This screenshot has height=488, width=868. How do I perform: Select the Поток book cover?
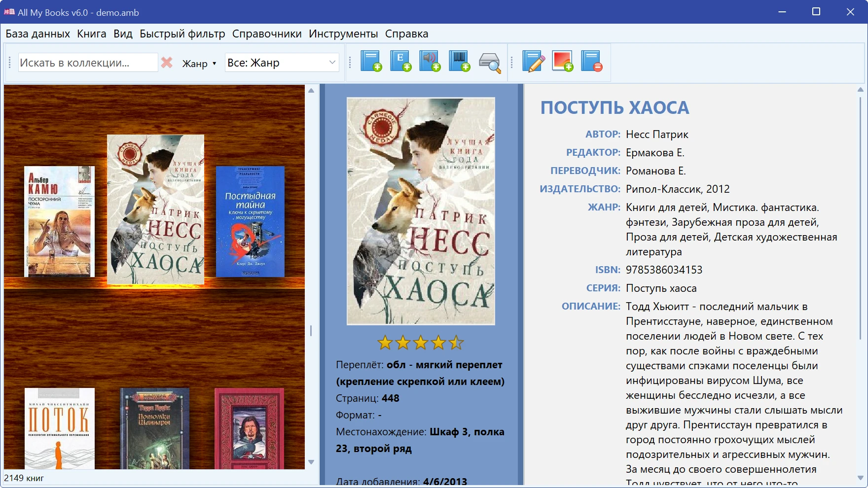pos(59,428)
